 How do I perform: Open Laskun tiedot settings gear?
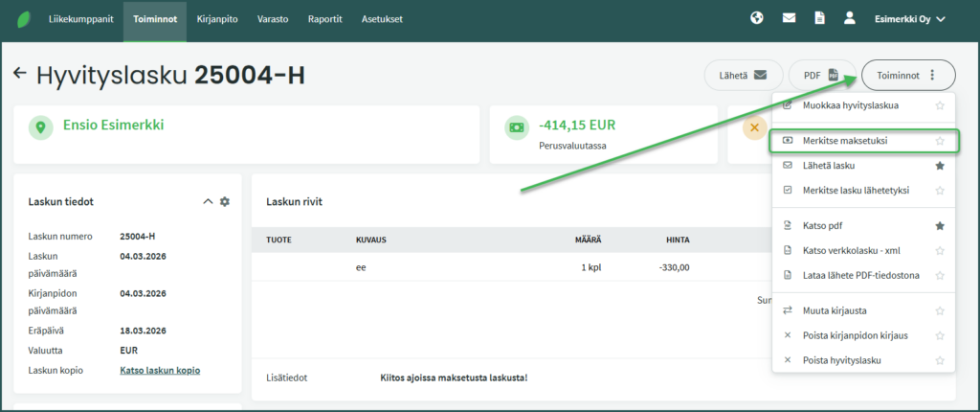click(x=225, y=201)
